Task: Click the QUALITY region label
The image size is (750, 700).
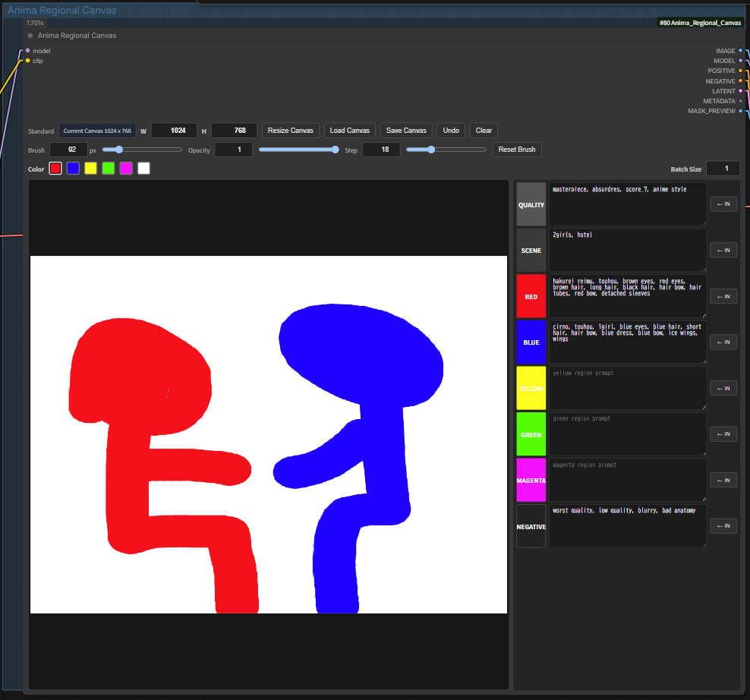Action: [x=531, y=204]
